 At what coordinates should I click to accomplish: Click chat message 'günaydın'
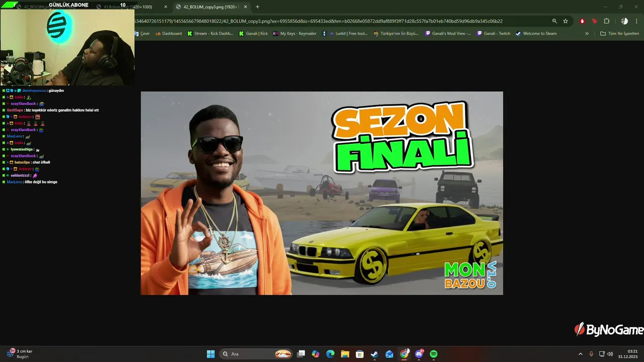pyautogui.click(x=56, y=90)
